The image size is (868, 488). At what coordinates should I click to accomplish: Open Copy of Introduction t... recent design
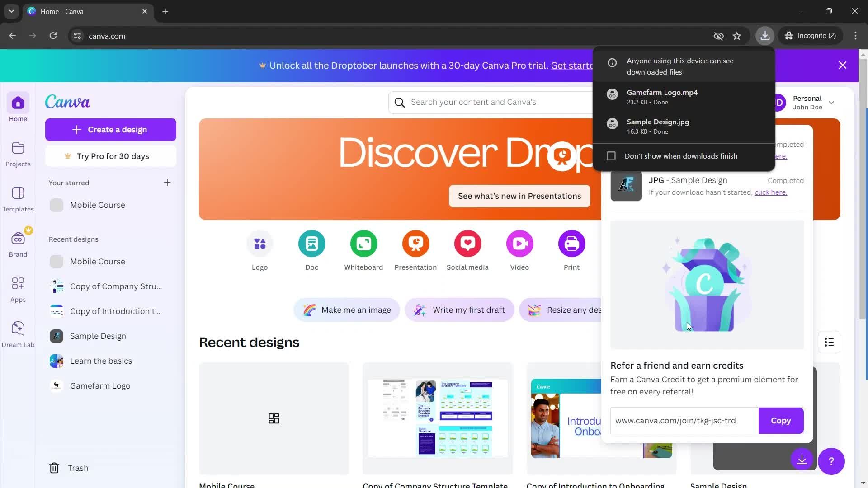pyautogui.click(x=111, y=311)
